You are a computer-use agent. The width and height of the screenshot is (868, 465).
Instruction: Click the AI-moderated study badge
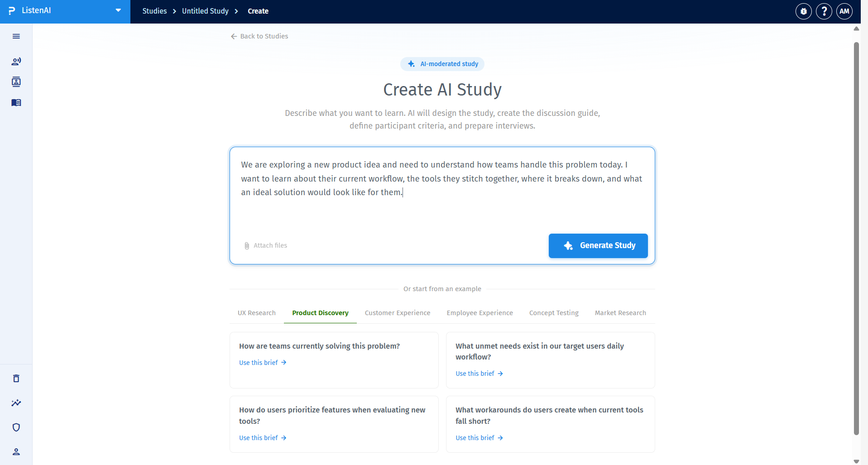[442, 64]
